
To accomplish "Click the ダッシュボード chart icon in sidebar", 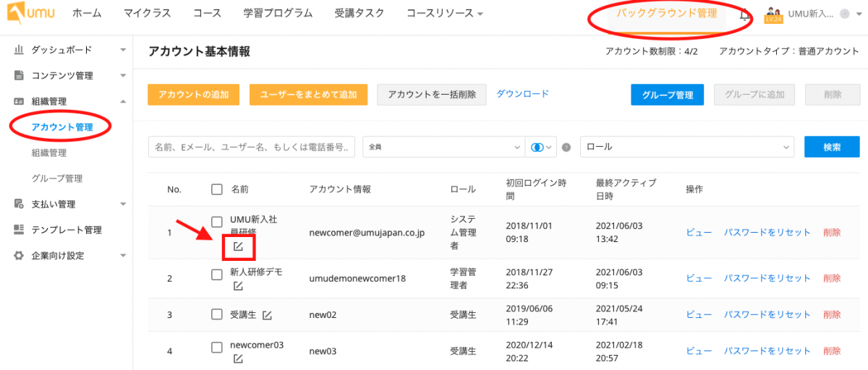I will click(x=20, y=50).
